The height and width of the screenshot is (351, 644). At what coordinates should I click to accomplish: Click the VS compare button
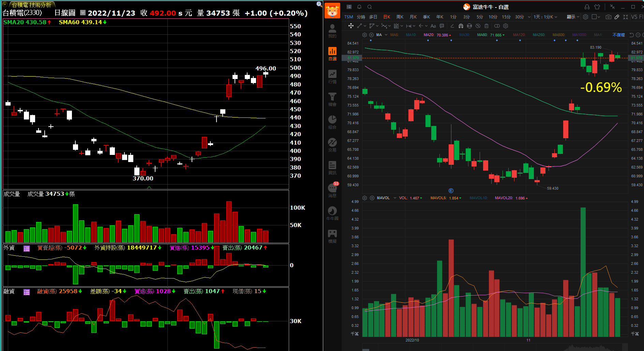[634, 17]
